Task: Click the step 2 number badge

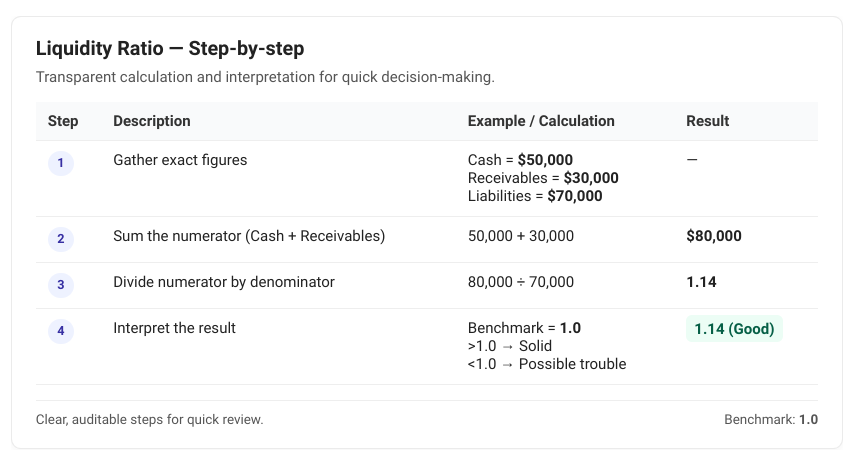Action: point(61,239)
